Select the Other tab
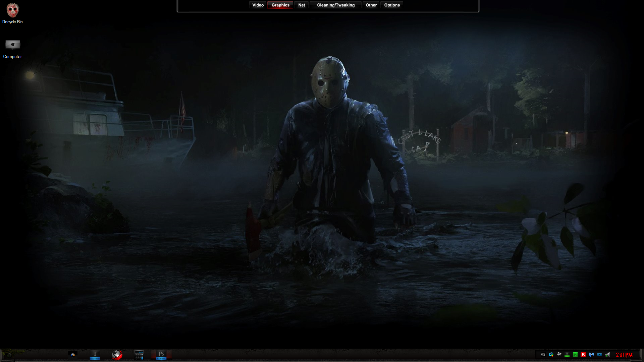This screenshot has height=362, width=644. (x=371, y=5)
